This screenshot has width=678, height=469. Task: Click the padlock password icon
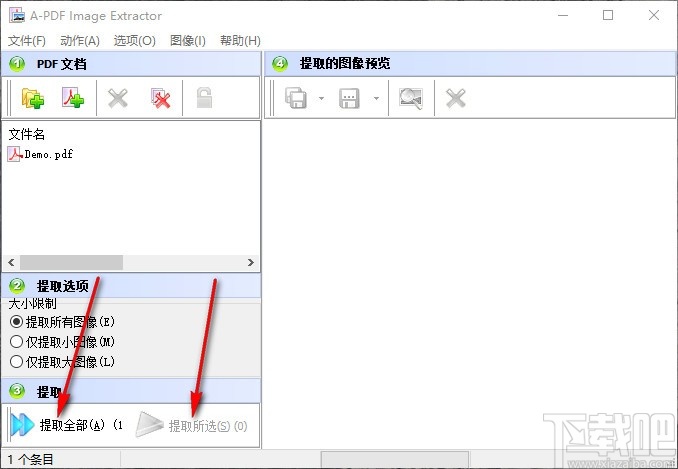pyautogui.click(x=204, y=98)
